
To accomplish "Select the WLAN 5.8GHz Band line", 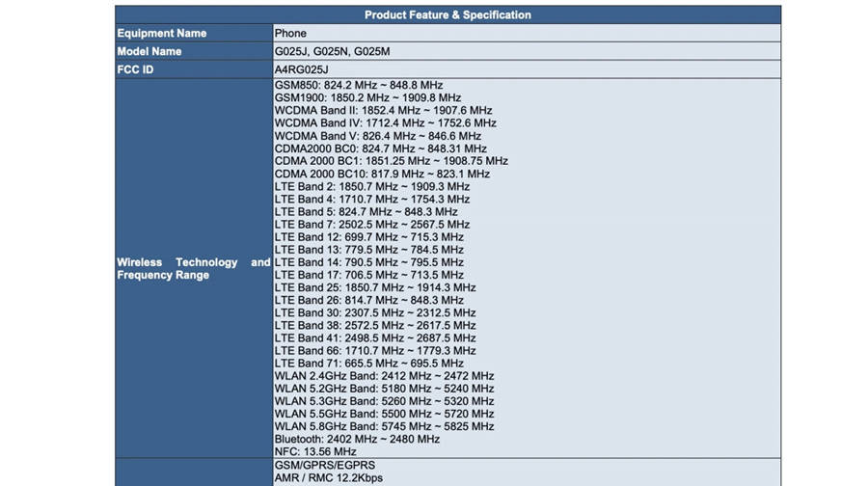I will (x=384, y=426).
